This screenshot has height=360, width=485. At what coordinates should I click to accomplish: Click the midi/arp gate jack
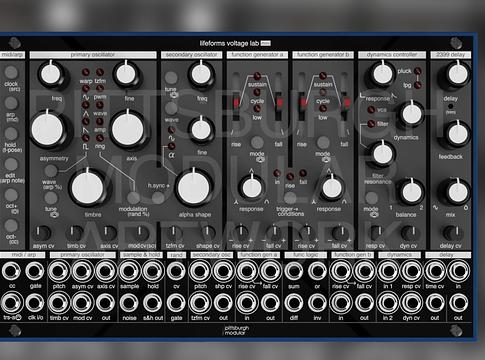[x=35, y=271]
